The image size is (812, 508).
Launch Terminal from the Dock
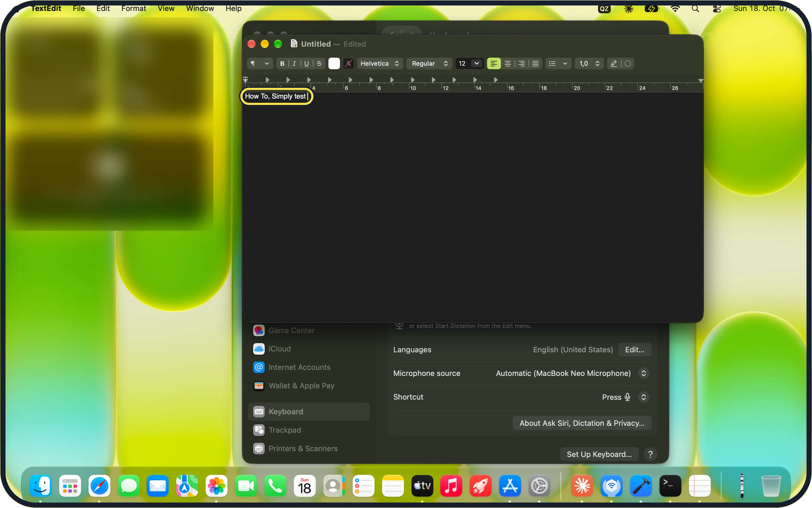(x=670, y=486)
